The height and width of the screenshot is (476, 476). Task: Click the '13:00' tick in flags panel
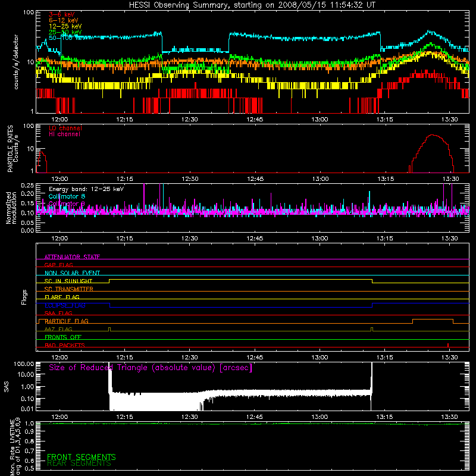pos(320,358)
